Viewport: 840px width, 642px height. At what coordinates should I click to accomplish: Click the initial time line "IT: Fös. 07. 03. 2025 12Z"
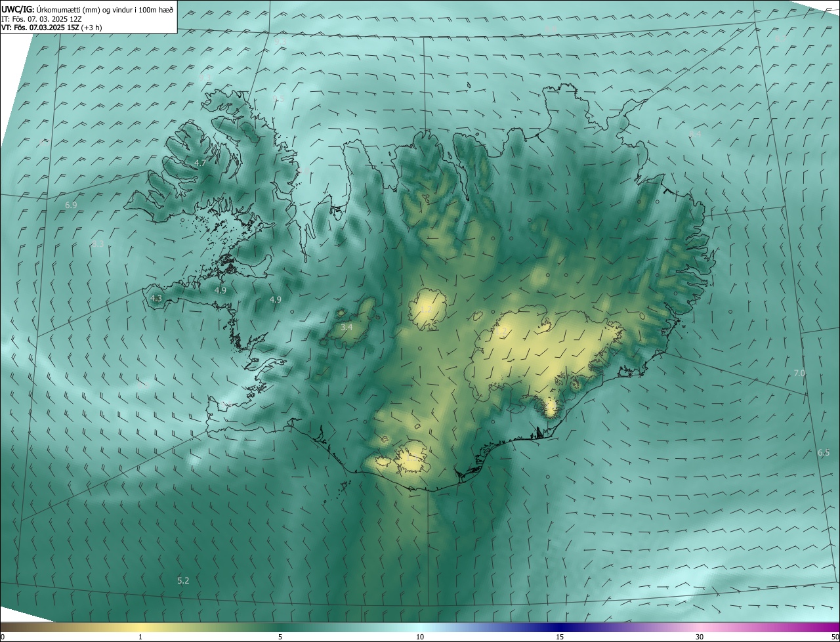point(40,18)
